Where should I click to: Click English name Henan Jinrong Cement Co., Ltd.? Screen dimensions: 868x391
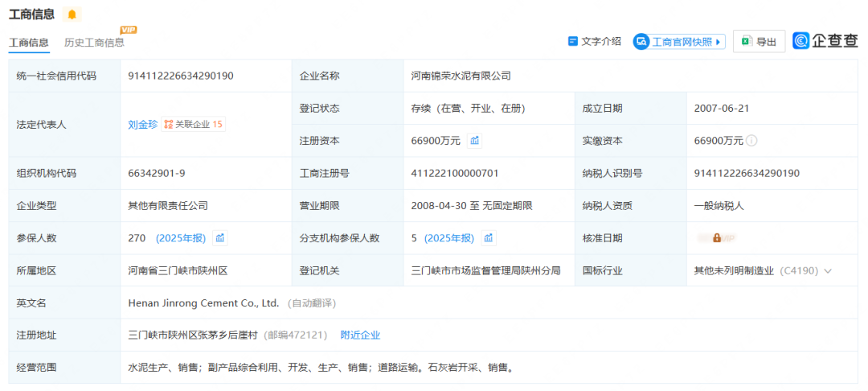tap(203, 303)
